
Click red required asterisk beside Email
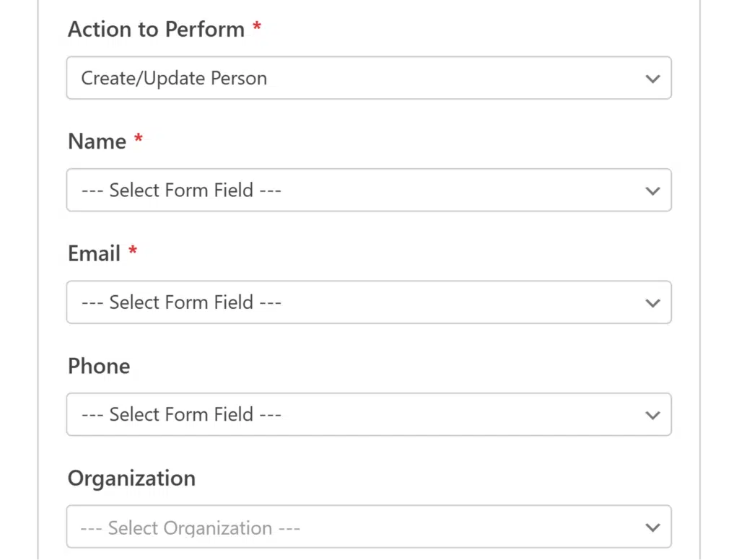click(x=133, y=250)
